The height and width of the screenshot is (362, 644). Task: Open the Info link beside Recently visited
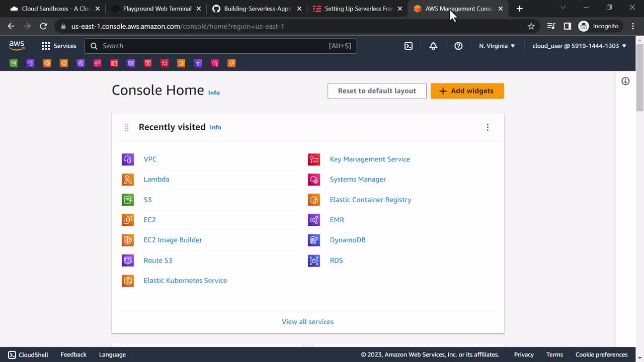[215, 127]
